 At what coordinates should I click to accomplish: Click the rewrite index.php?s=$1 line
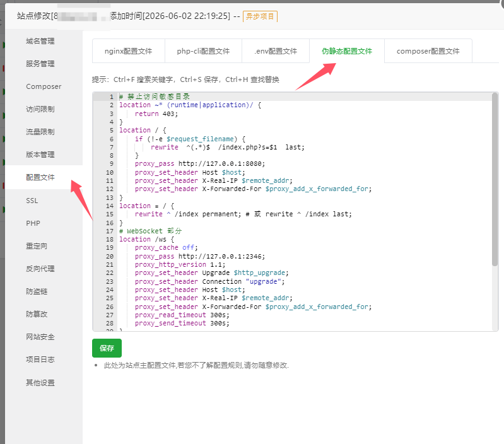[227, 147]
